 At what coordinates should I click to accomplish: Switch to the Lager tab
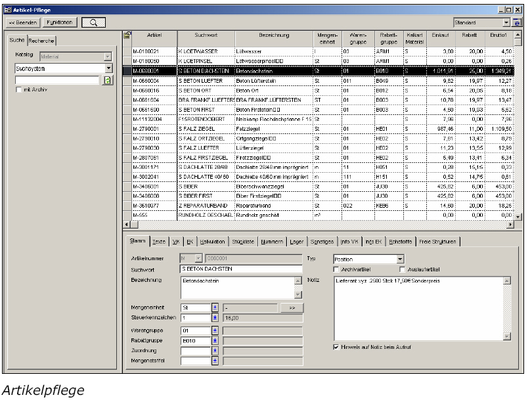pyautogui.click(x=296, y=242)
